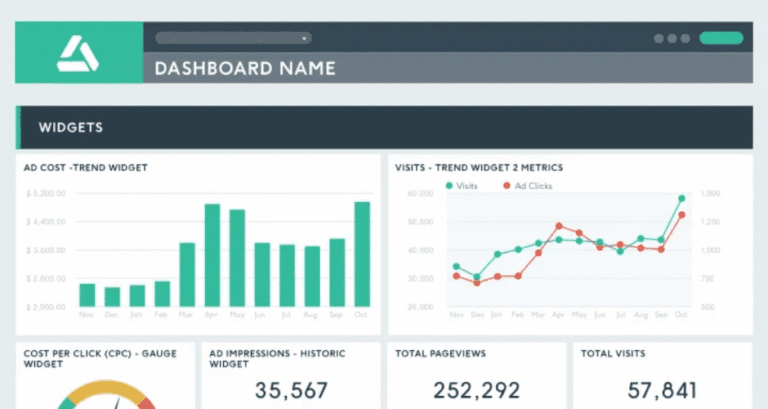Toggle the Visits legend item
Screen dimensions: 768x409
coord(461,186)
